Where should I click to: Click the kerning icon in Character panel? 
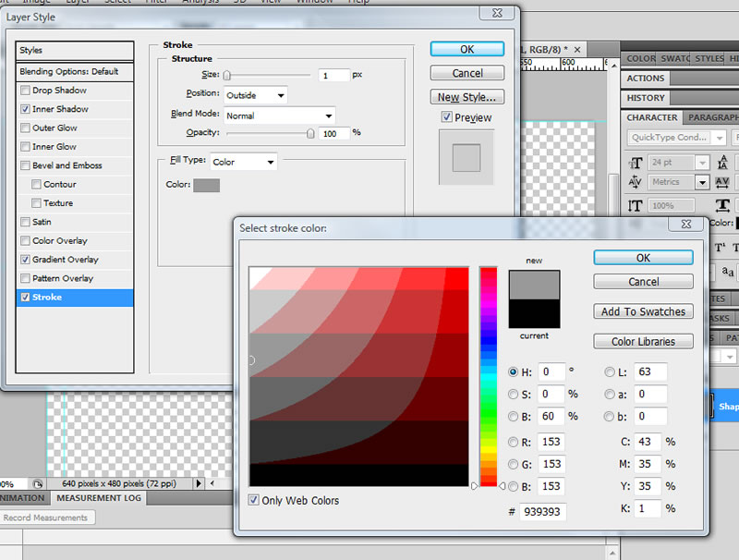(636, 182)
